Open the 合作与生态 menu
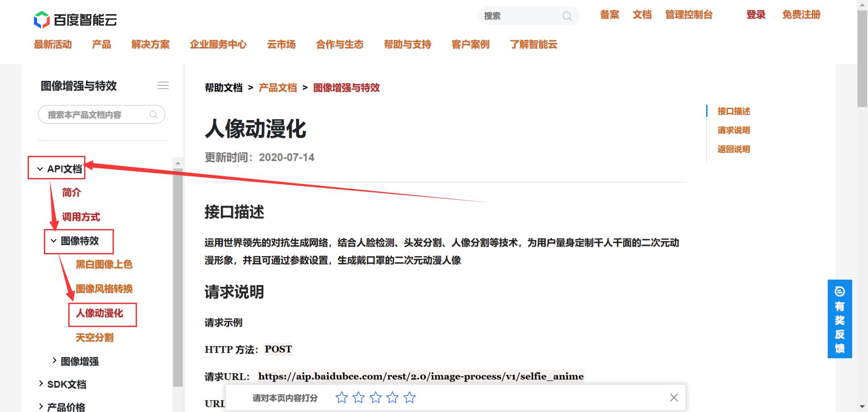Screen dimensions: 868x412 coord(340,44)
